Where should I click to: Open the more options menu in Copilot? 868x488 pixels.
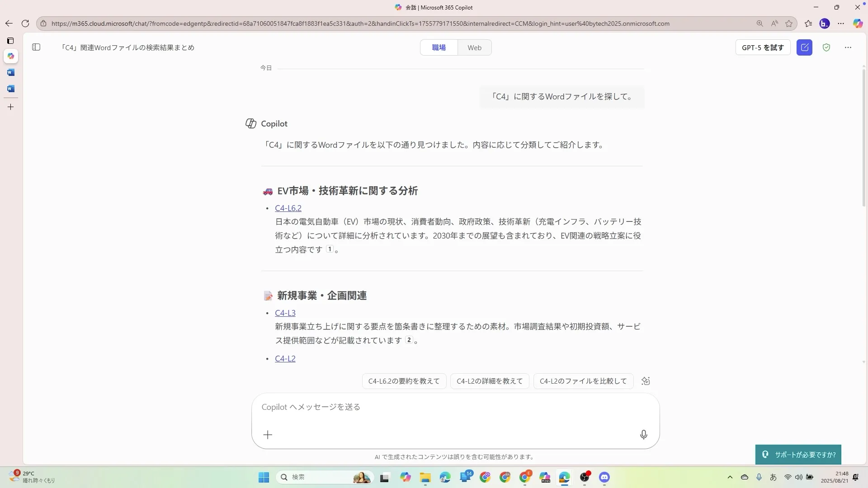[x=848, y=47]
